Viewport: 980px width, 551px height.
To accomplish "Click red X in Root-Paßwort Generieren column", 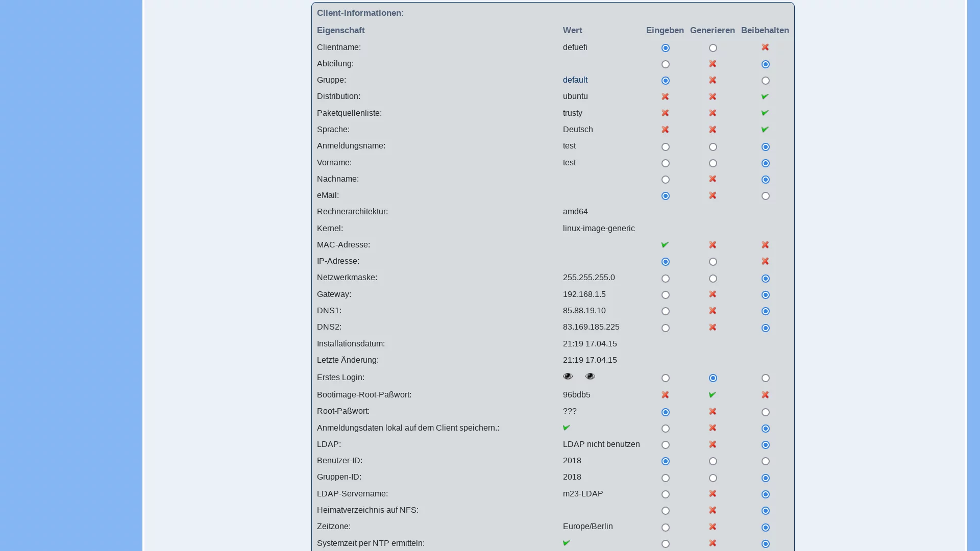I will 713,411.
